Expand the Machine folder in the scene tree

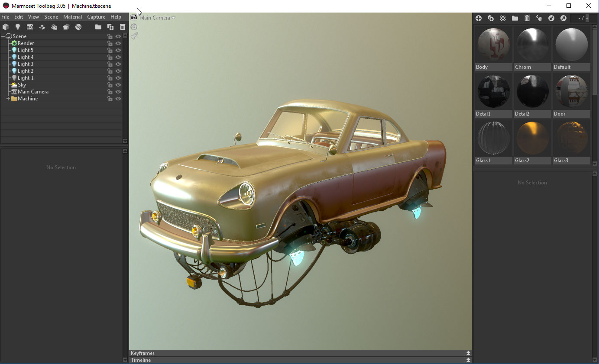click(x=7, y=98)
